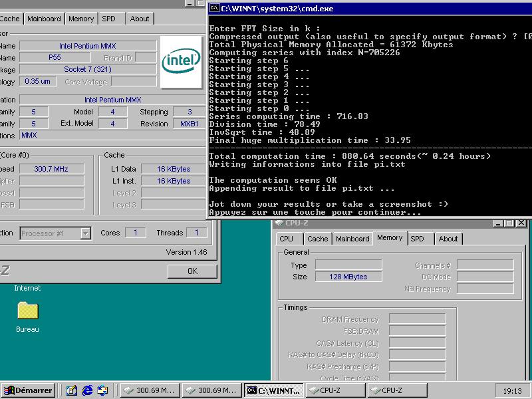Click the Revision field showing MXB1
532x399 pixels.
[190, 124]
